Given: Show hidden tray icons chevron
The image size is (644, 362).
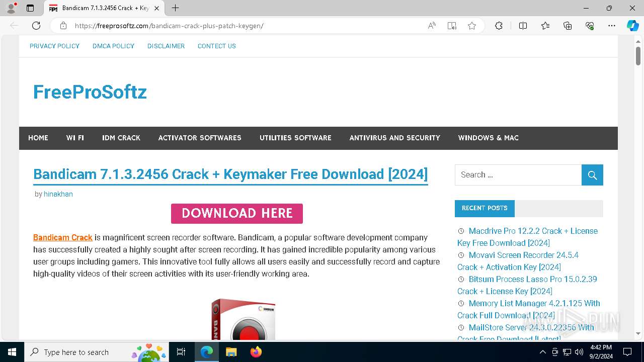Looking at the screenshot, I should 542,352.
